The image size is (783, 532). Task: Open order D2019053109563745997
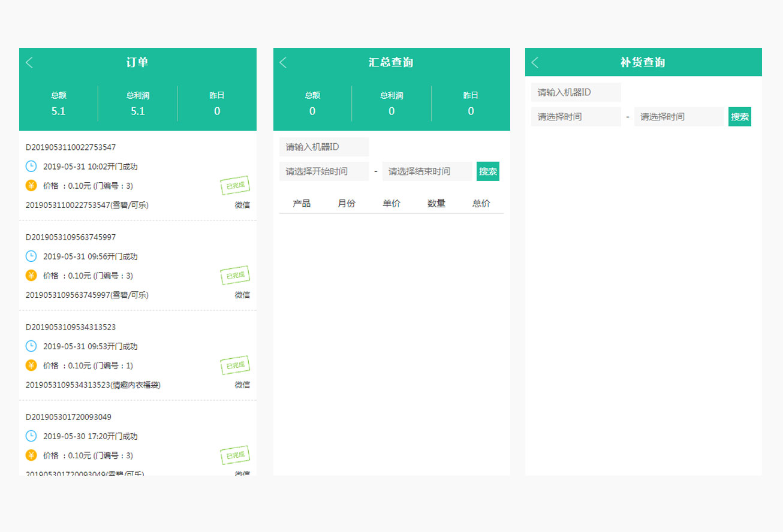(138, 266)
